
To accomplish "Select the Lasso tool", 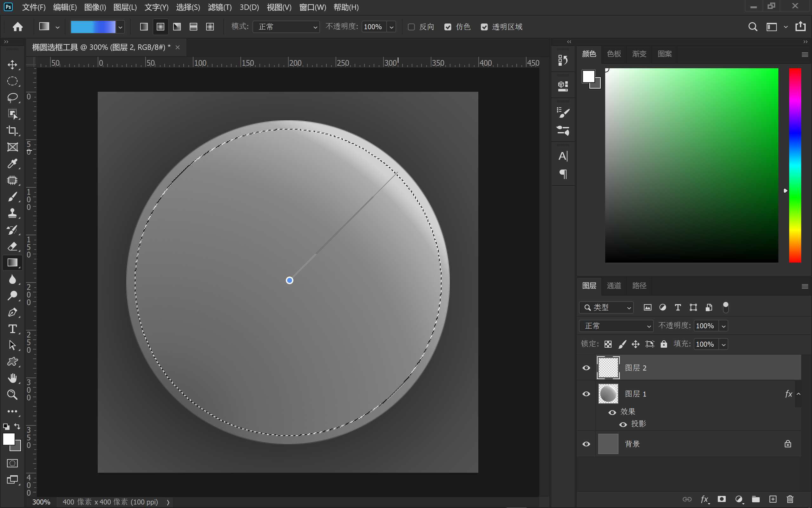I will click(x=12, y=97).
